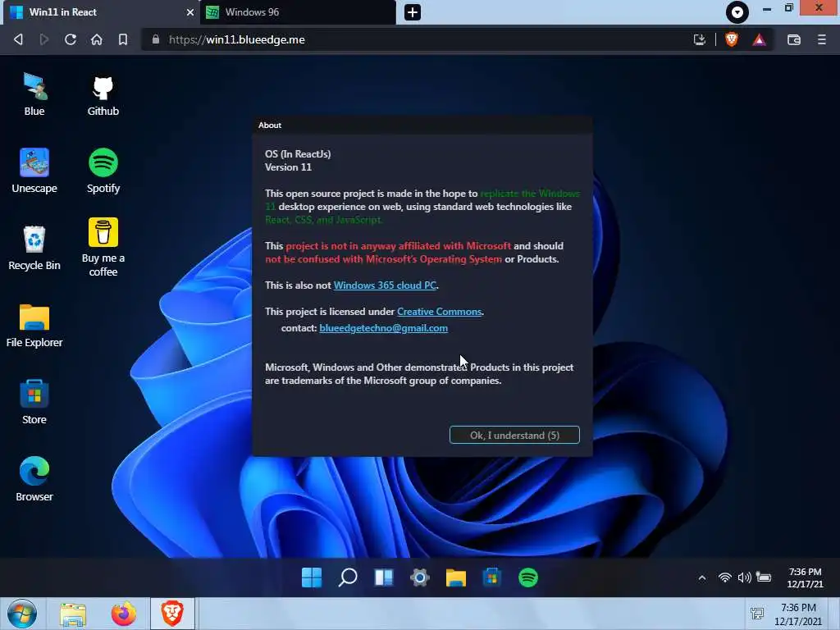Click the browser forward arrow
This screenshot has width=840, height=630.
pos(44,39)
